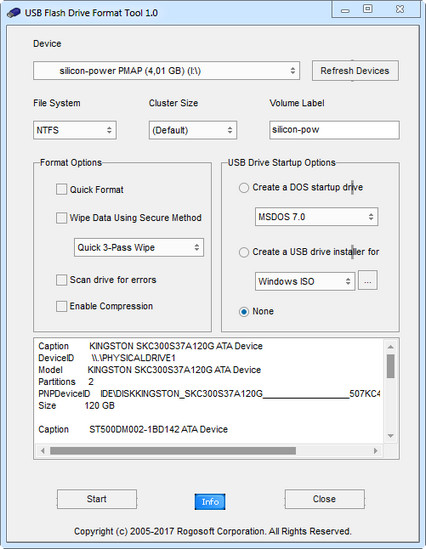
Task: Open the Windows ISO dropdown
Action: (305, 281)
